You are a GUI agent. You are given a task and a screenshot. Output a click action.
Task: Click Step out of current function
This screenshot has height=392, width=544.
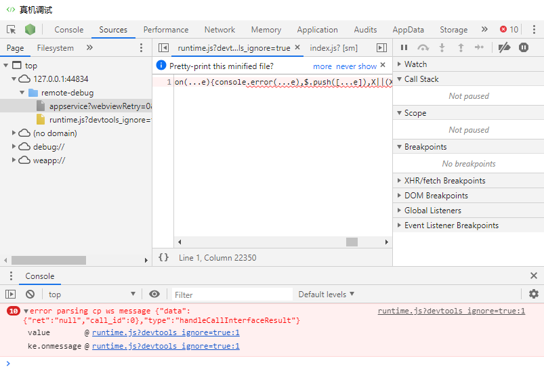(461, 47)
